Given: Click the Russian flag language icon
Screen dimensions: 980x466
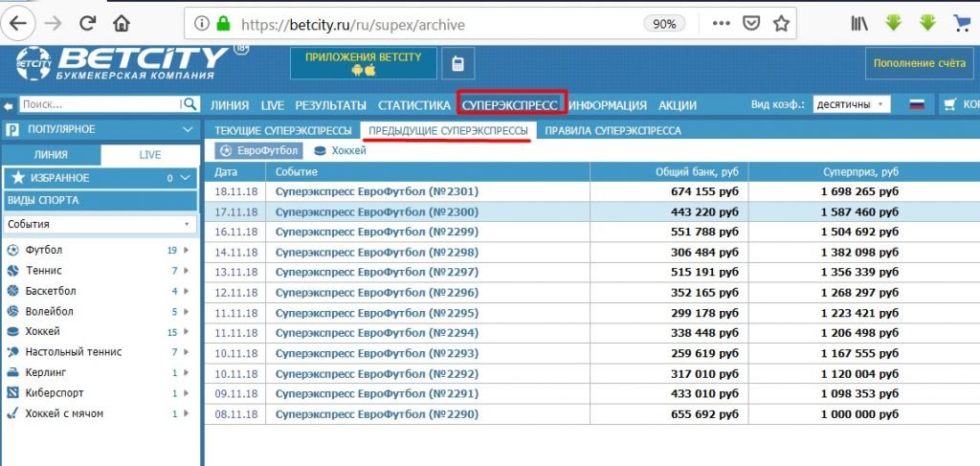Looking at the screenshot, I should tap(917, 105).
